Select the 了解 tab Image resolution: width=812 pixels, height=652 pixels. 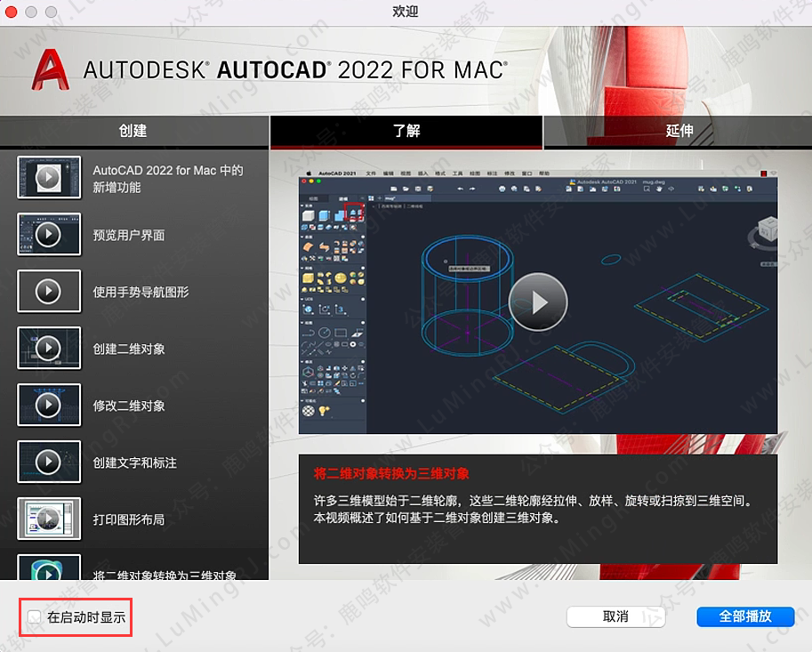click(406, 131)
